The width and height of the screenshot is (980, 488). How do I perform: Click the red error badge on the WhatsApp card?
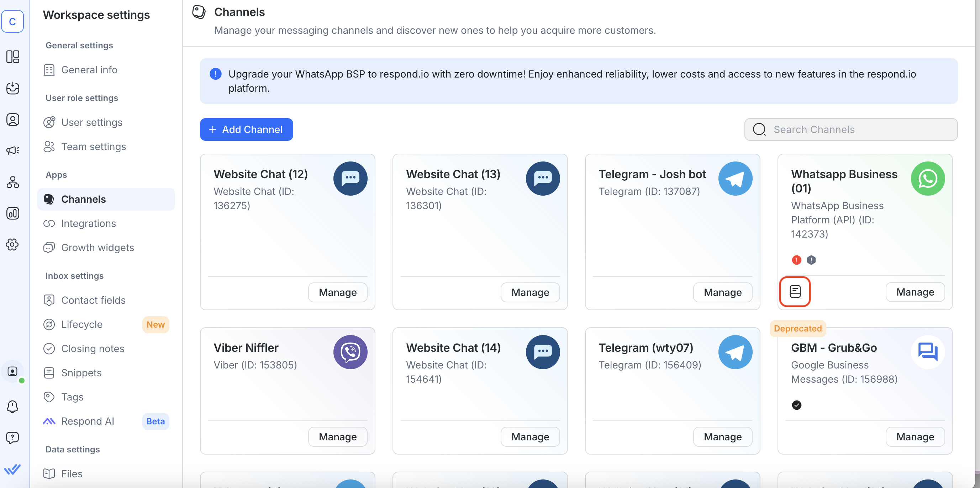(797, 260)
